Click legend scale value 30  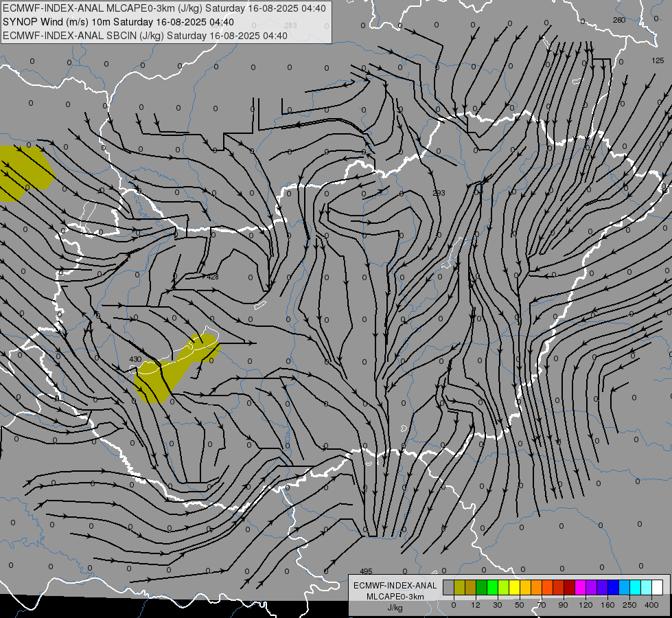click(x=498, y=605)
